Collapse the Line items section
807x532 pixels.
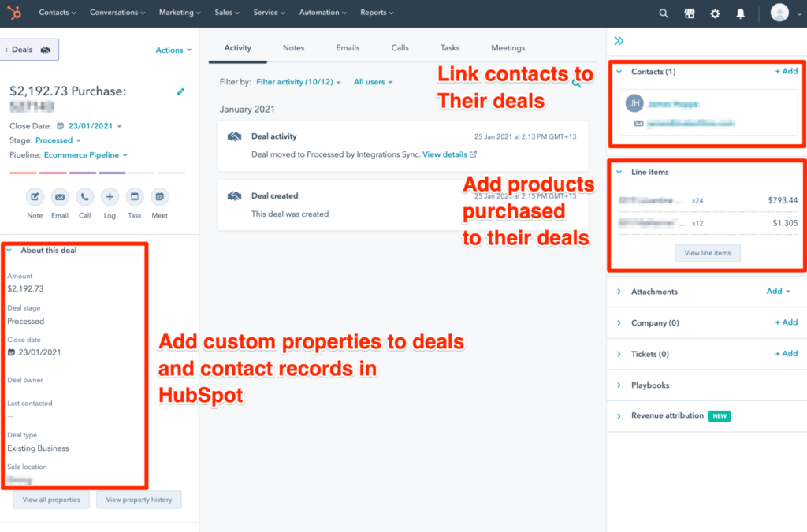(x=619, y=172)
